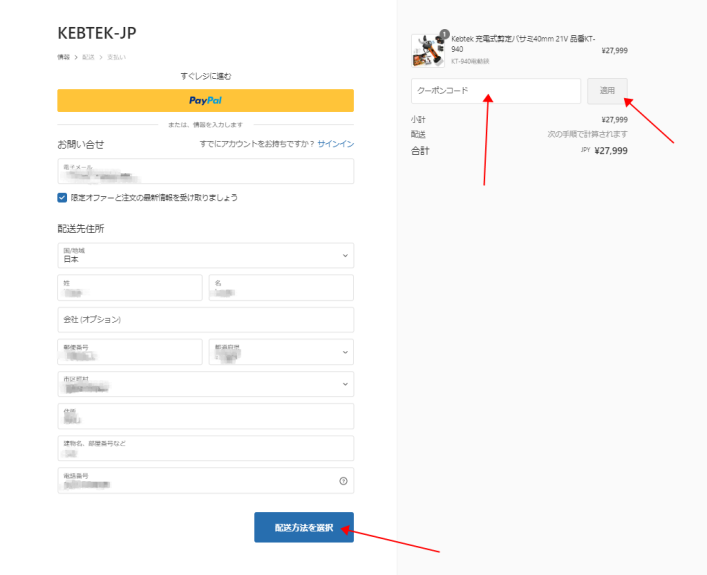The width and height of the screenshot is (707, 575).
Task: Open the 市区町村 city dropdown
Action: click(205, 384)
